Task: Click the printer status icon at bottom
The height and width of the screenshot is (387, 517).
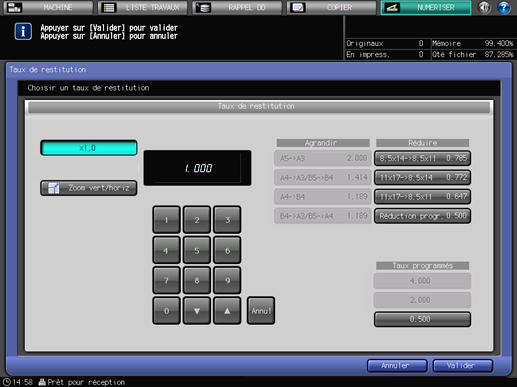Action: 42,382
